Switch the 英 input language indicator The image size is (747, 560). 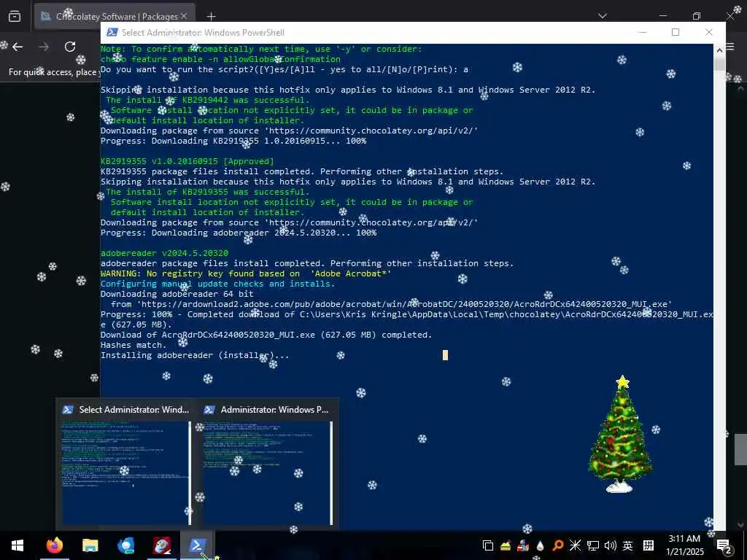(x=628, y=545)
